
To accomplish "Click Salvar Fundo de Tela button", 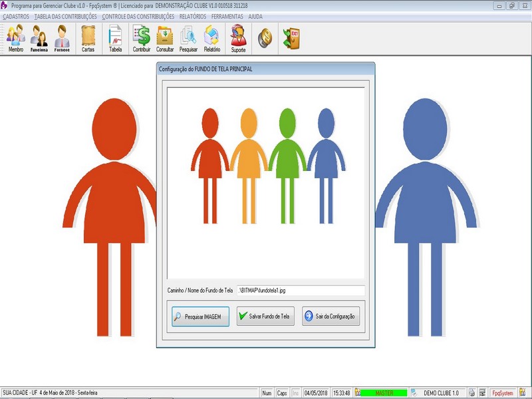I will click(x=265, y=317).
